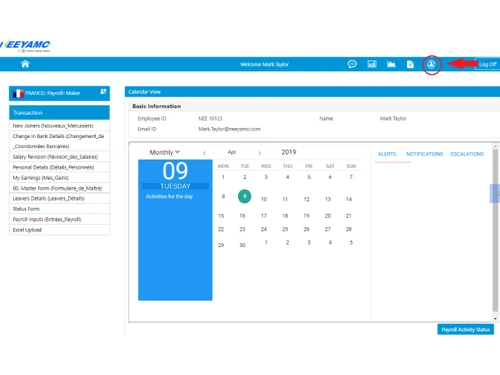The height and width of the screenshot is (375, 500).
Task: Click the scrollbar up arrow in calendar panel
Action: 495,146
